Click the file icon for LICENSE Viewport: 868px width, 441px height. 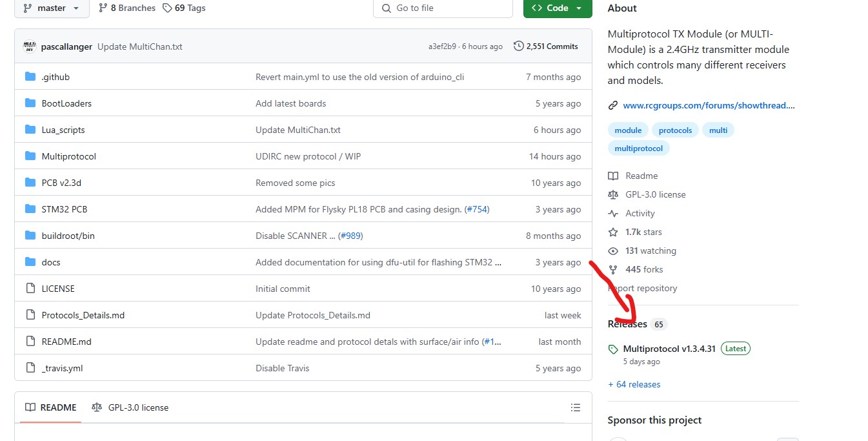point(30,289)
